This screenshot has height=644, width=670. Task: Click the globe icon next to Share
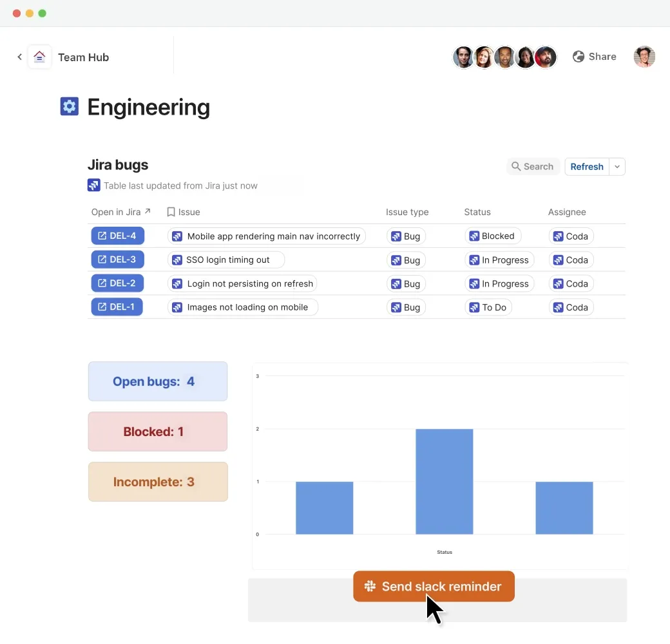[x=578, y=57]
